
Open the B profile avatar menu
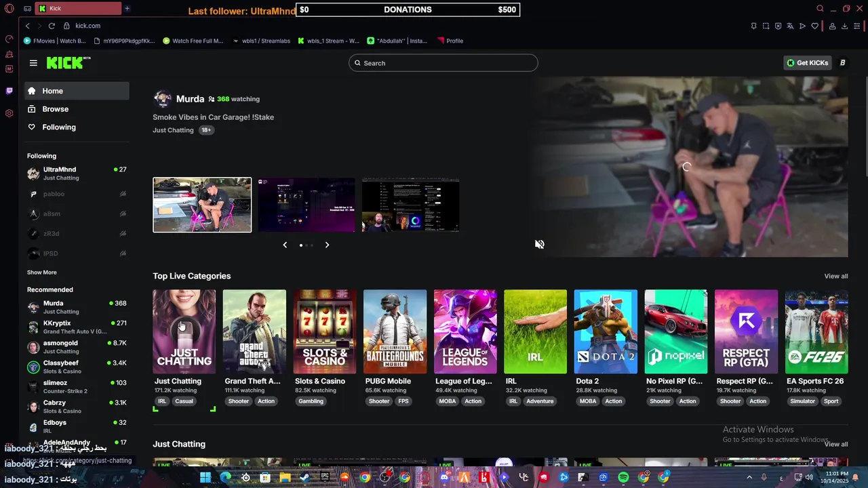[842, 63]
